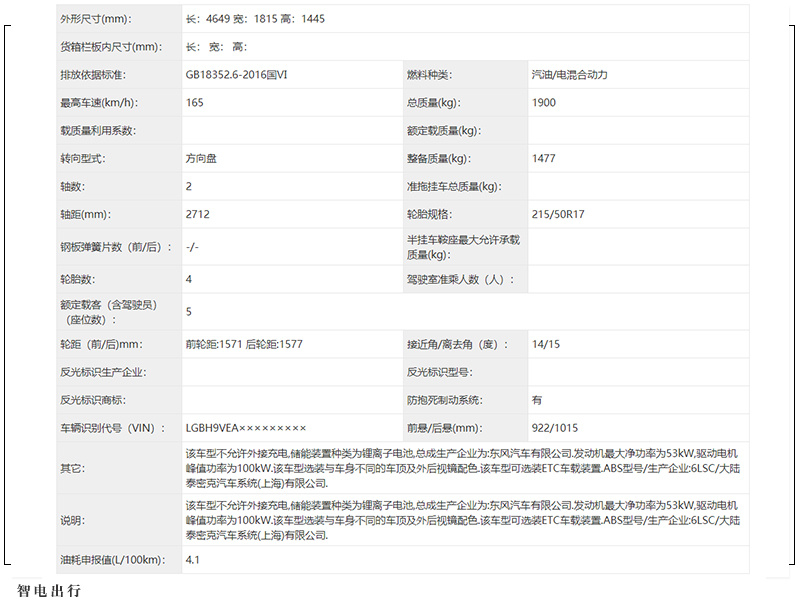
Task: Click the 防抱死制动系统 label
Action: (x=444, y=400)
